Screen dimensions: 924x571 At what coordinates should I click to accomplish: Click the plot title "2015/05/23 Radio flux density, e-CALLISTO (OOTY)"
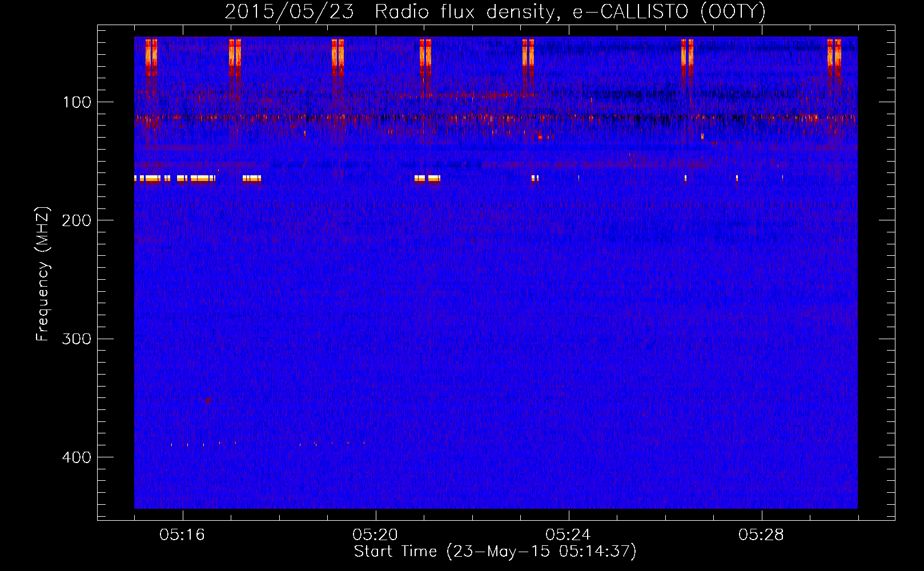coord(495,12)
